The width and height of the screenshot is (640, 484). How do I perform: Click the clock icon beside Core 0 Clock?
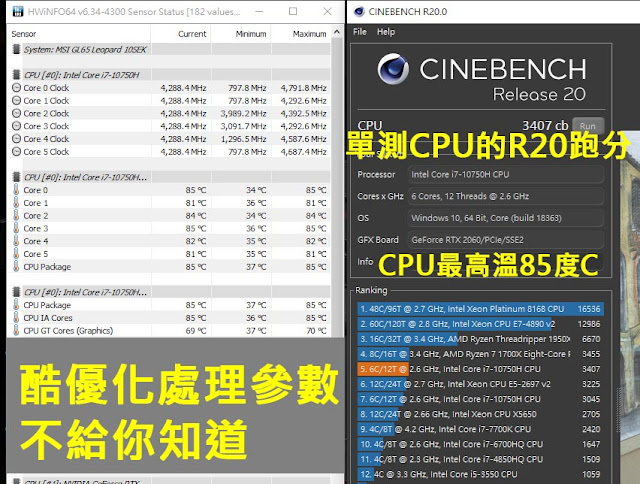16,88
